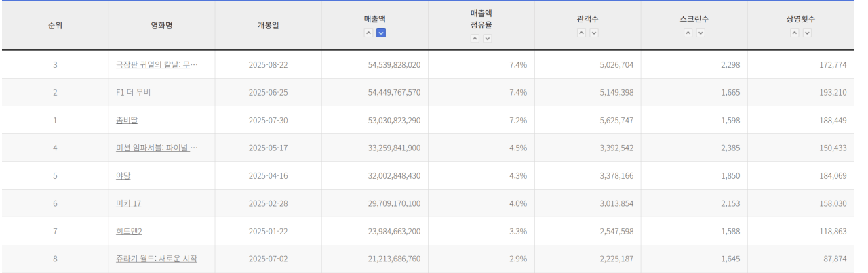Sort 상영횟수 column ascending

tap(794, 33)
